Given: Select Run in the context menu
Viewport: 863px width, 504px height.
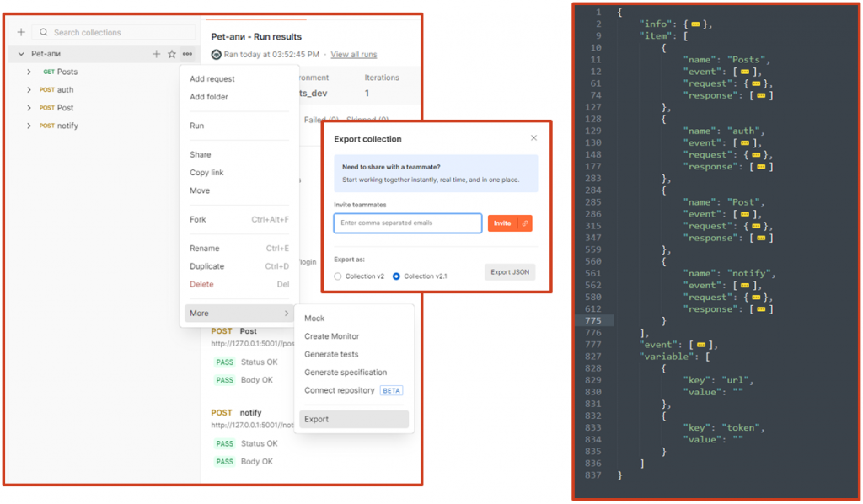Looking at the screenshot, I should (x=196, y=126).
